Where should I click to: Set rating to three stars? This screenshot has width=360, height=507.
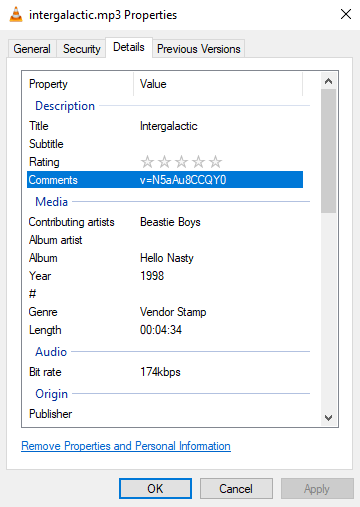(181, 162)
